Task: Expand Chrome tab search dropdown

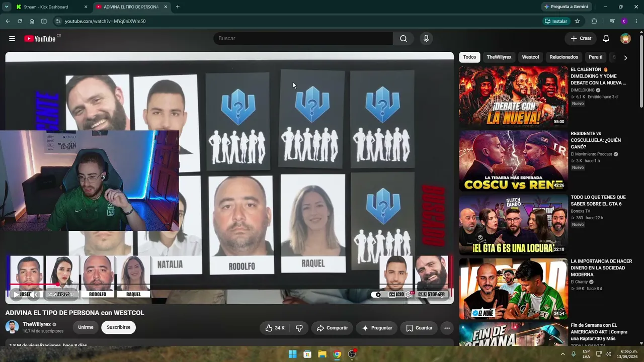Action: 7,7
